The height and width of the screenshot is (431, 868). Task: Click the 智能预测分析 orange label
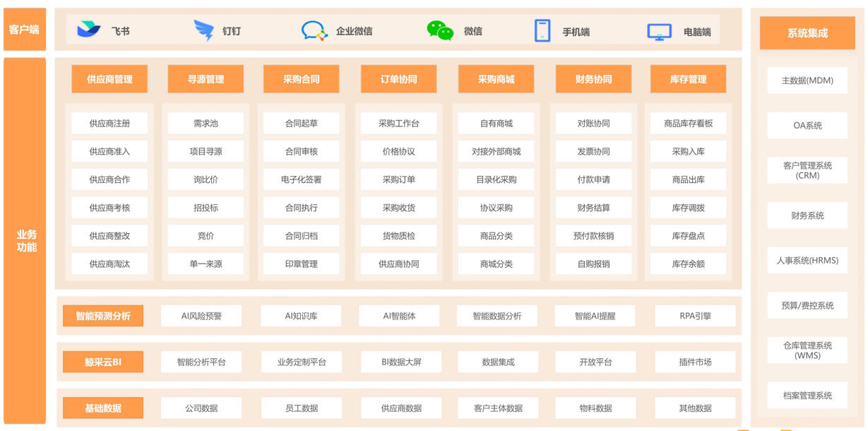pyautogui.click(x=103, y=316)
